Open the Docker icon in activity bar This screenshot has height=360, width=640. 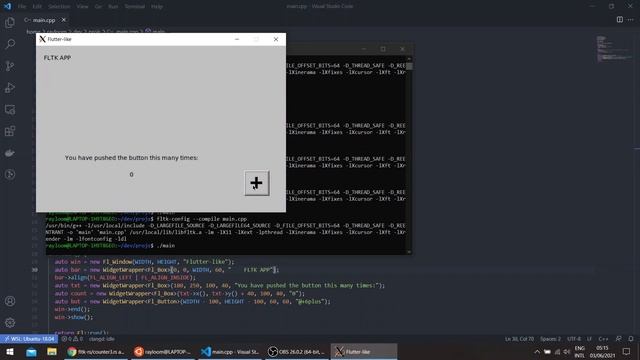(x=10, y=153)
